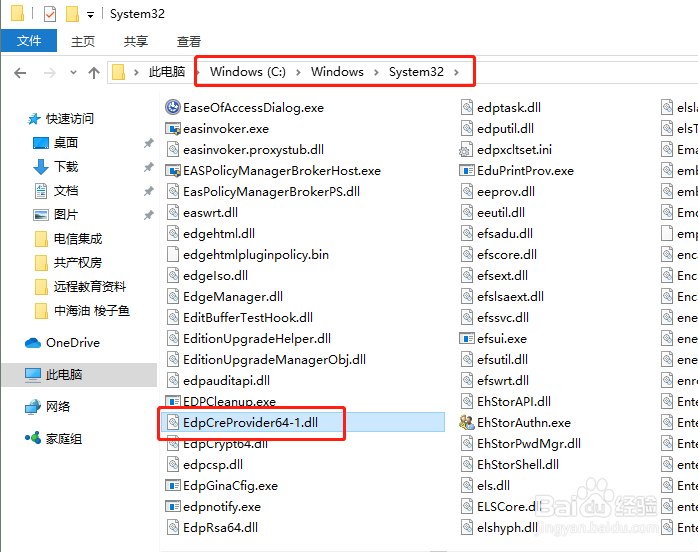Viewport: 698px width, 552px height.
Task: Expand chevron after System32 in address bar
Action: [456, 72]
